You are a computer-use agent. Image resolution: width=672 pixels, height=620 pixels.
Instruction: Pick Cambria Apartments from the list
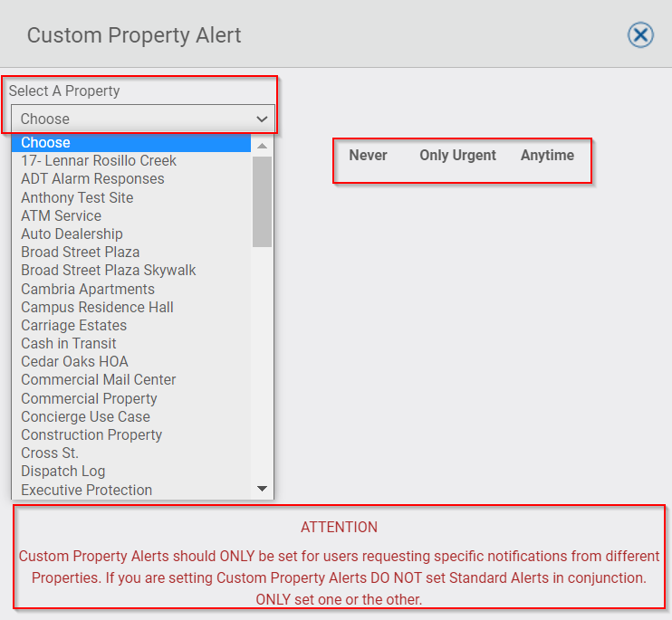coord(131,289)
